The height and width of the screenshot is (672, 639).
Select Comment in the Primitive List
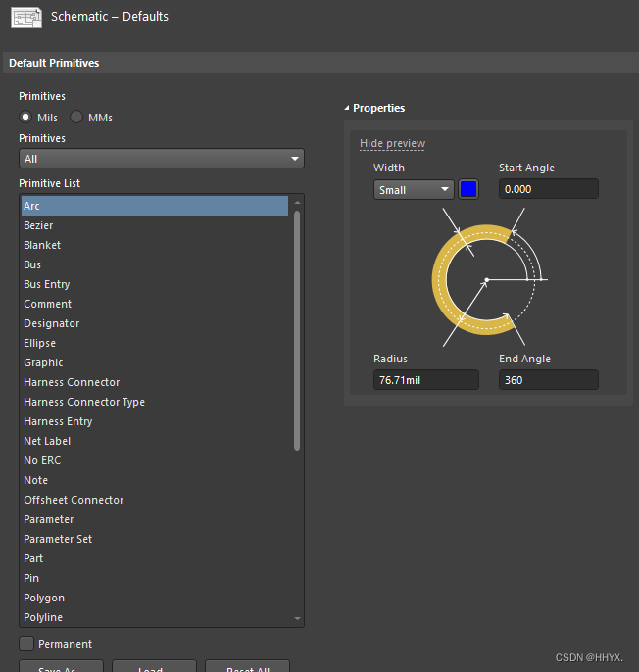155,304
